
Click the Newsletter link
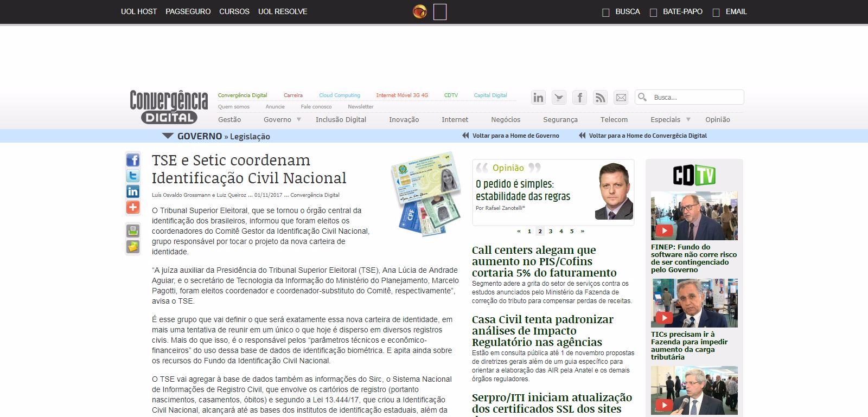361,107
